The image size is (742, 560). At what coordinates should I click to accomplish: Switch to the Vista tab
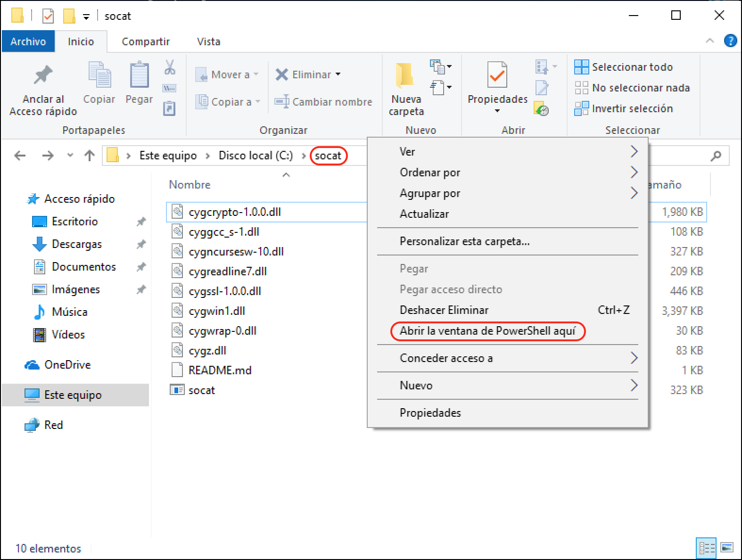[x=208, y=41]
